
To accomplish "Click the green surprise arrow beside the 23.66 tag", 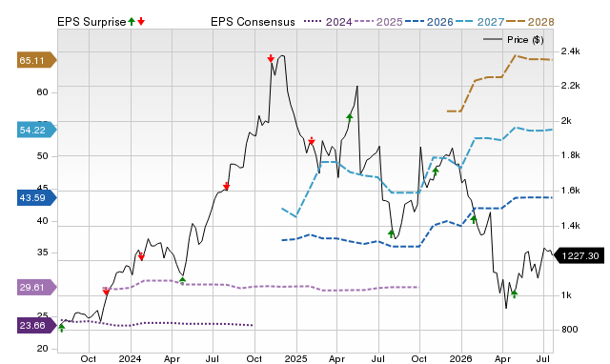I will coord(61,328).
